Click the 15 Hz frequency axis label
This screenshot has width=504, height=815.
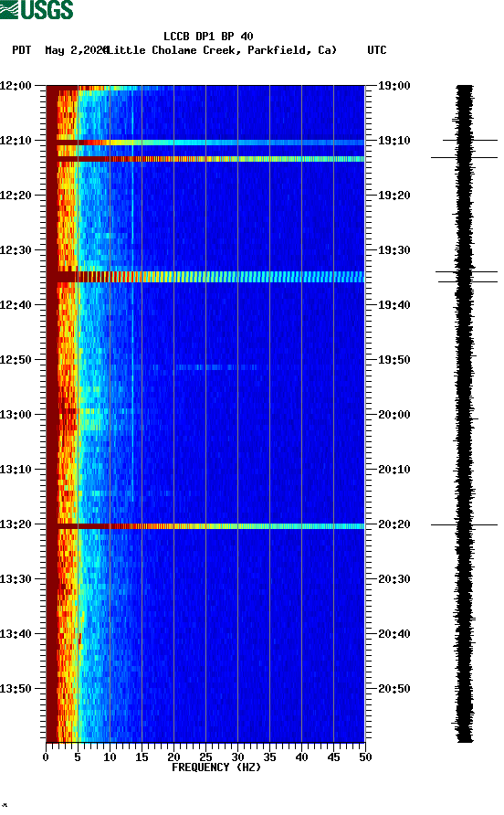(142, 757)
